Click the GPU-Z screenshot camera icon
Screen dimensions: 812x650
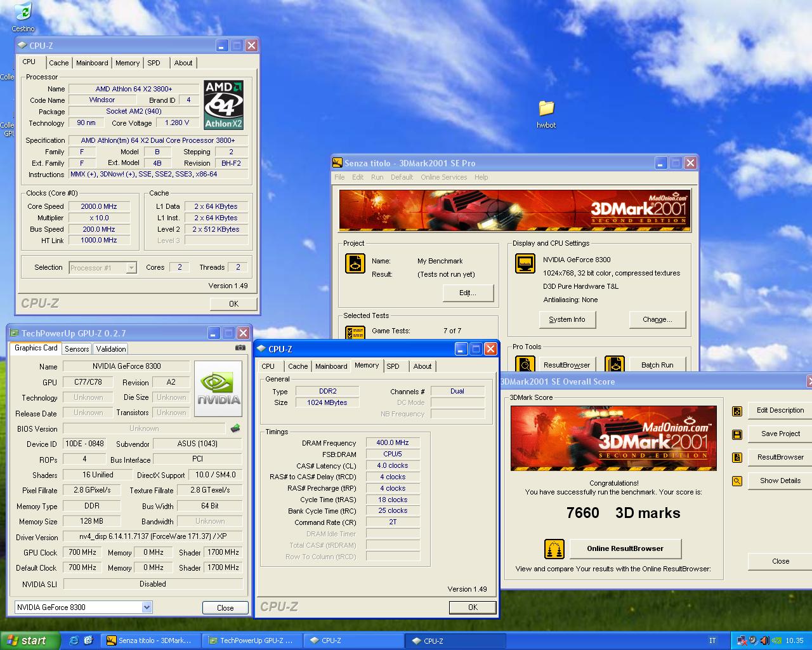pos(240,348)
